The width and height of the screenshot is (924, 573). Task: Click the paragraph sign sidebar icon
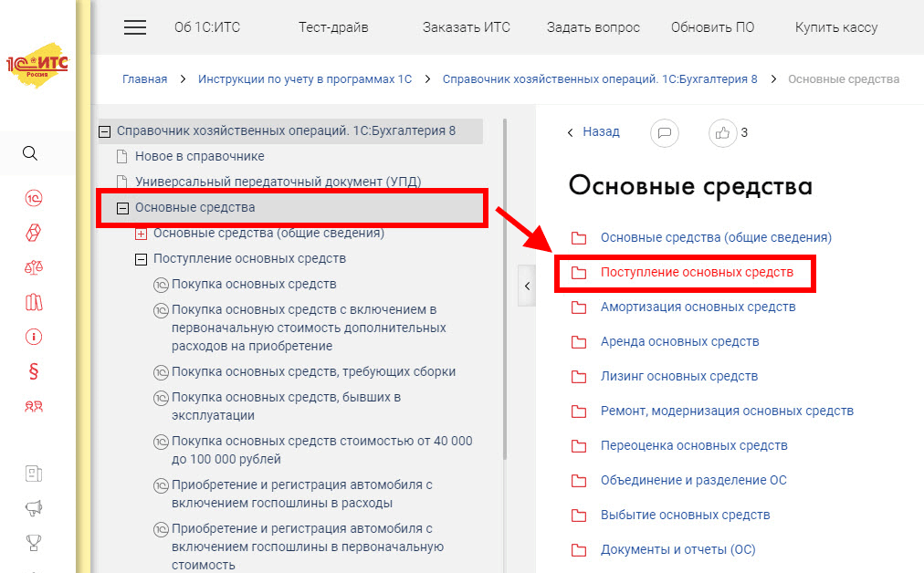34,371
